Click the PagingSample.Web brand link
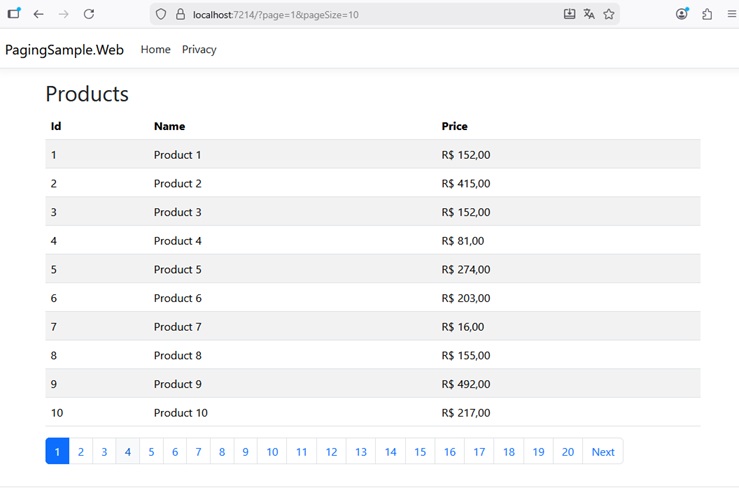739x504 pixels. tap(64, 49)
